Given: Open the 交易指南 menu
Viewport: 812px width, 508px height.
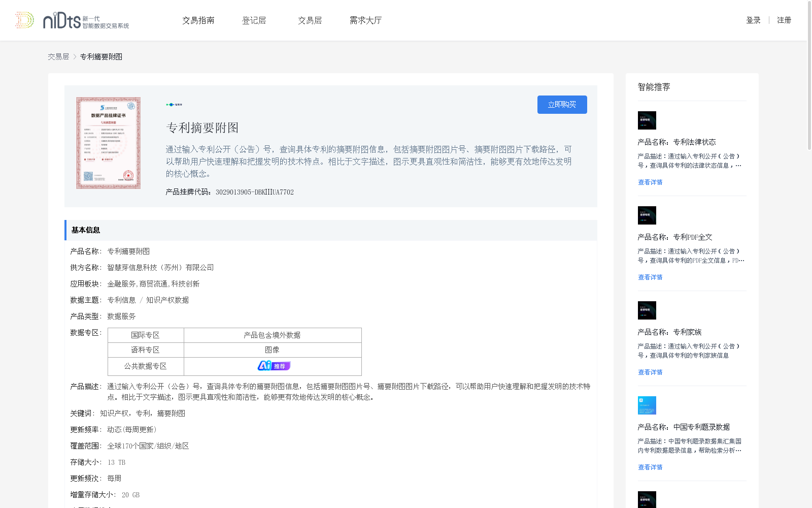Looking at the screenshot, I should 198,20.
